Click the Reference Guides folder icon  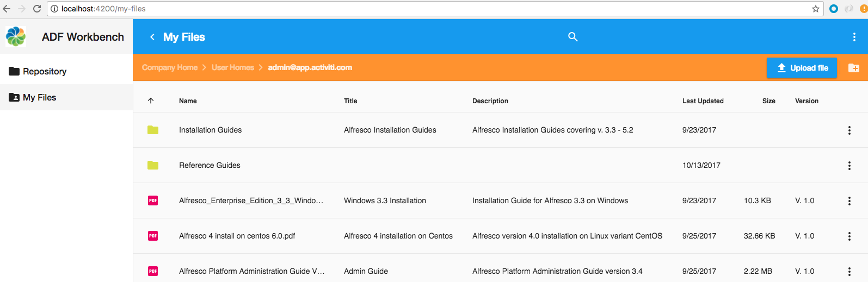153,165
